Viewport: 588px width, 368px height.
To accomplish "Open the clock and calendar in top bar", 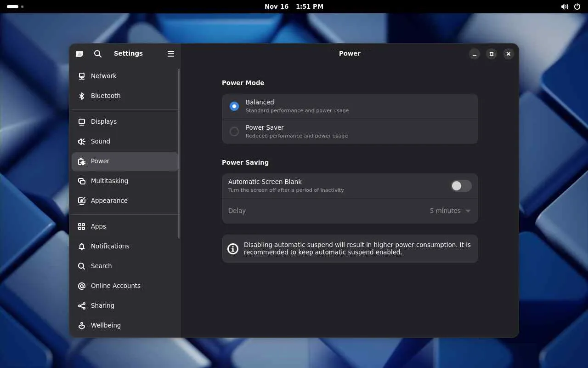I will (294, 6).
